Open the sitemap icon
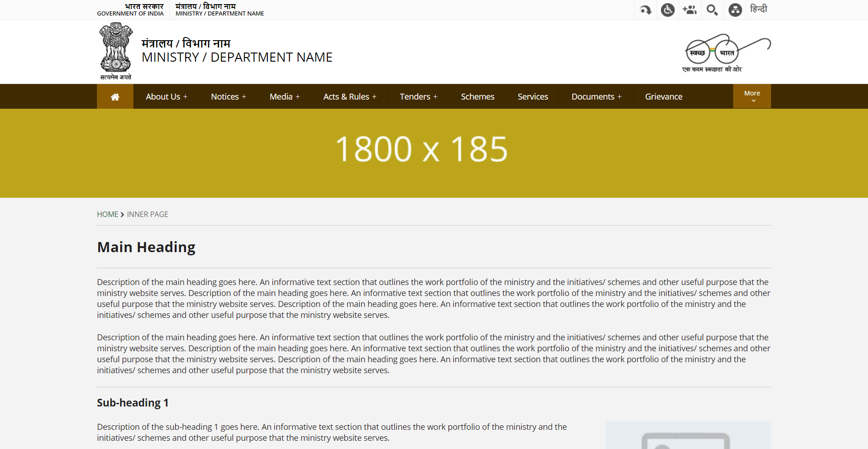The width and height of the screenshot is (868, 449). 735,10
